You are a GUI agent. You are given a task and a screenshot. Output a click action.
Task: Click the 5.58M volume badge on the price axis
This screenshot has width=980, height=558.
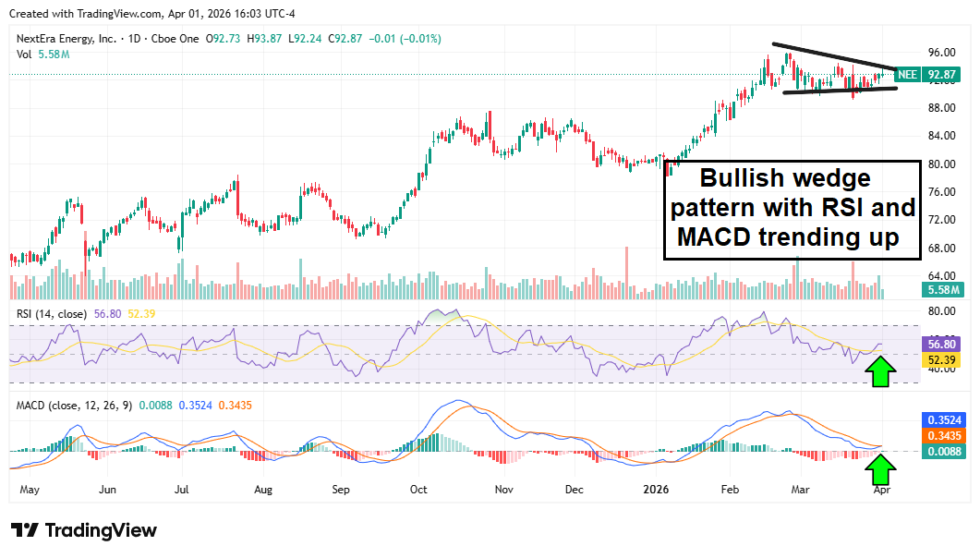[941, 287]
